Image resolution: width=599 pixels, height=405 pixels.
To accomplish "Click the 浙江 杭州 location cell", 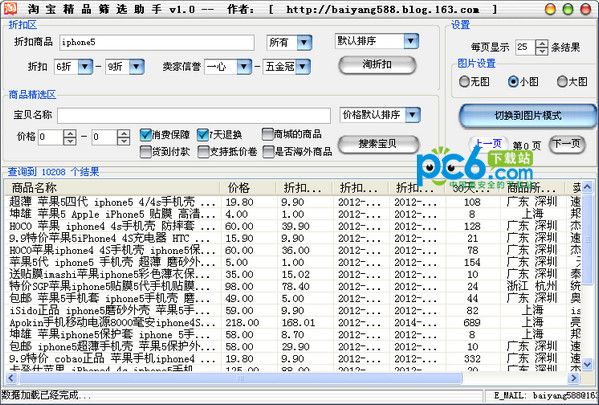I will pos(532,287).
